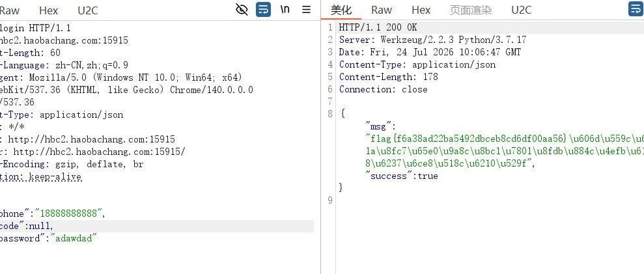
Task: Click the code null value line
Action: (157, 226)
